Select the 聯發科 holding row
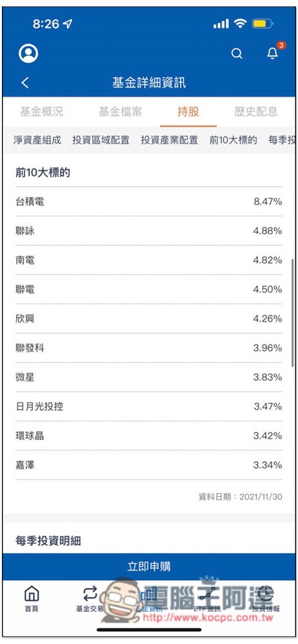 (x=149, y=348)
